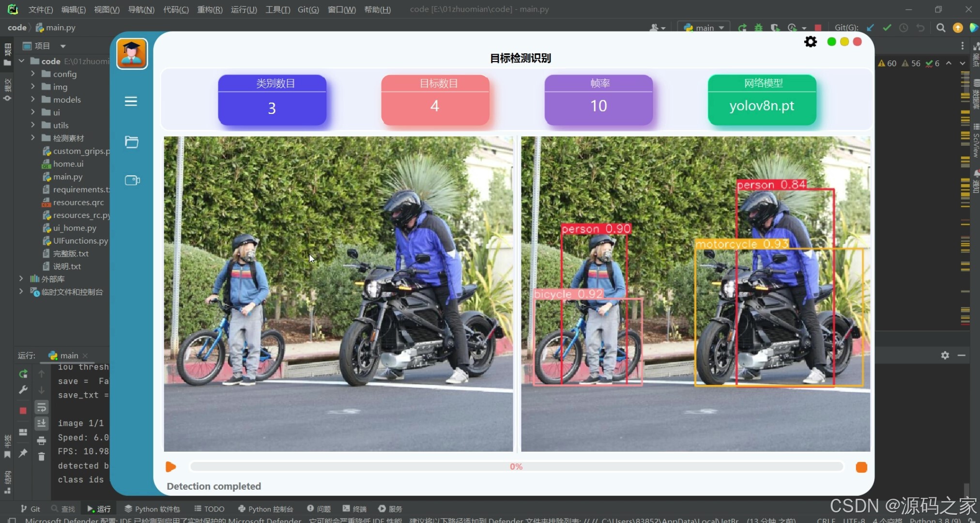Open the 代码(C) menu

point(176,9)
